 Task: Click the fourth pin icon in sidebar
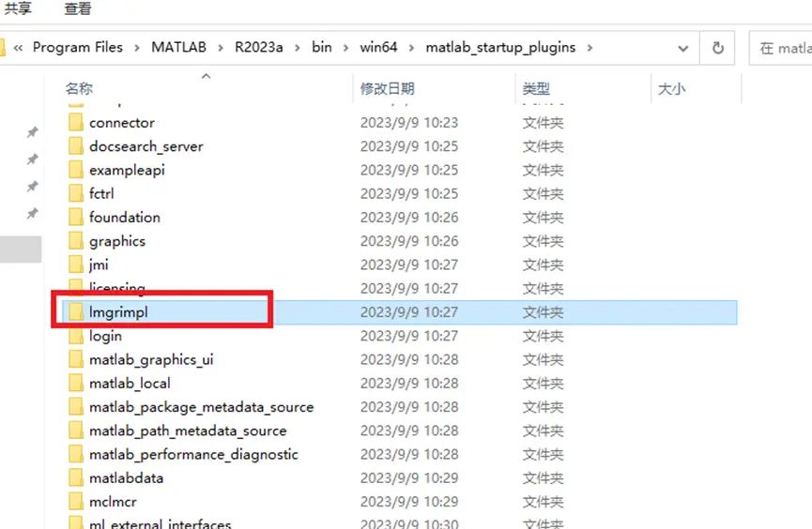(32, 213)
